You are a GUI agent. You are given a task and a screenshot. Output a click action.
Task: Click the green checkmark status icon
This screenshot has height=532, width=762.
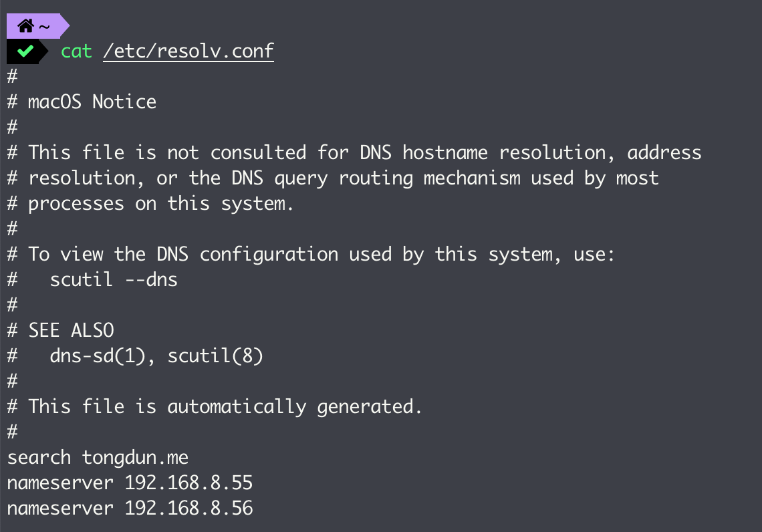tap(25, 51)
